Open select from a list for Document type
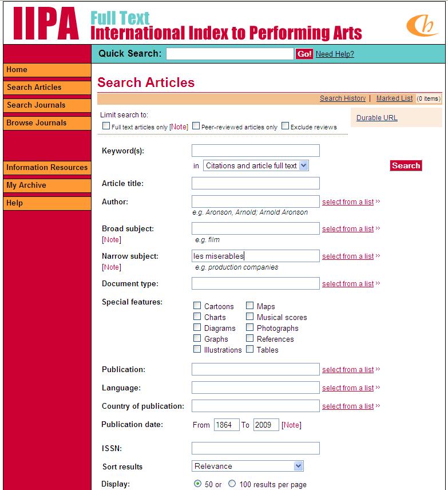Viewport: 448px width, 490px height. (348, 284)
